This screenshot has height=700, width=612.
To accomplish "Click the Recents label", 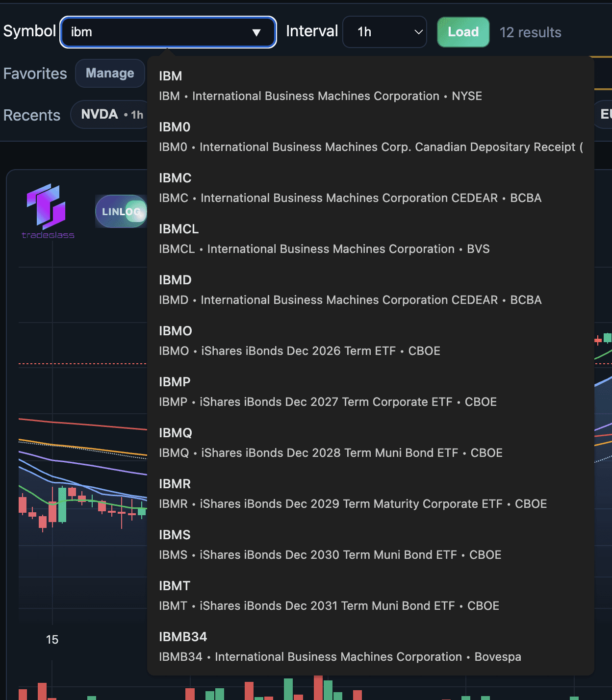I will 32,115.
